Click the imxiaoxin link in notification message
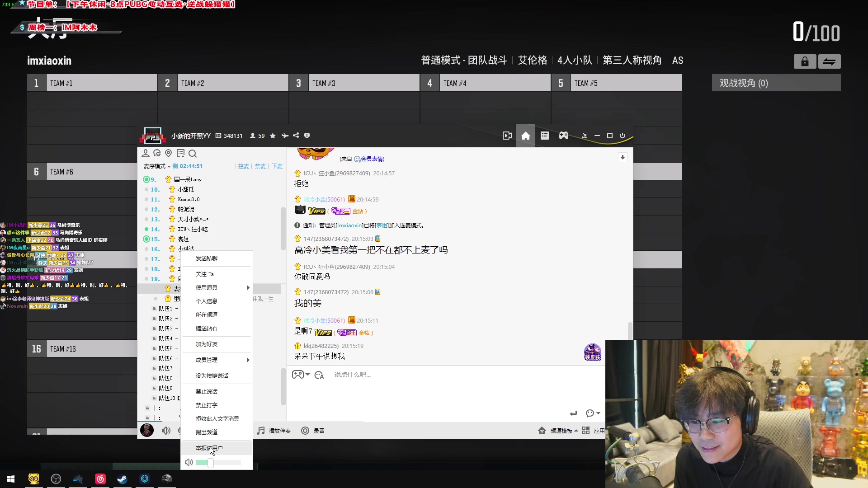The width and height of the screenshot is (868, 488). pos(349,225)
